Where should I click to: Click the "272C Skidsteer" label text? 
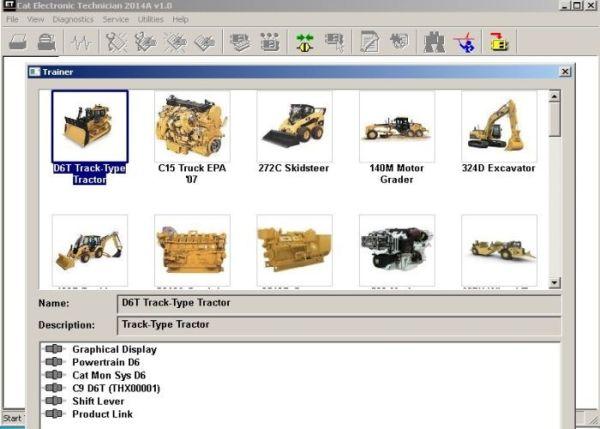coord(294,168)
